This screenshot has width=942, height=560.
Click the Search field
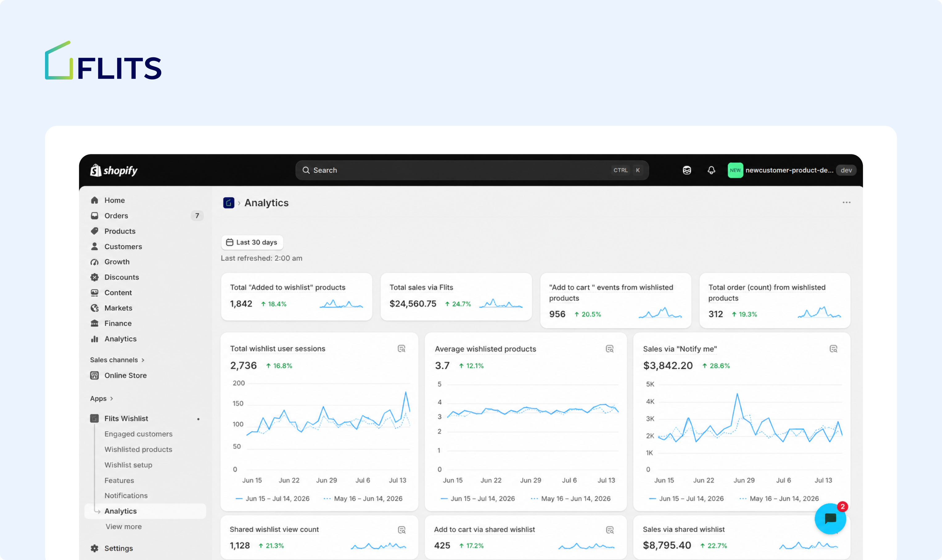point(472,170)
